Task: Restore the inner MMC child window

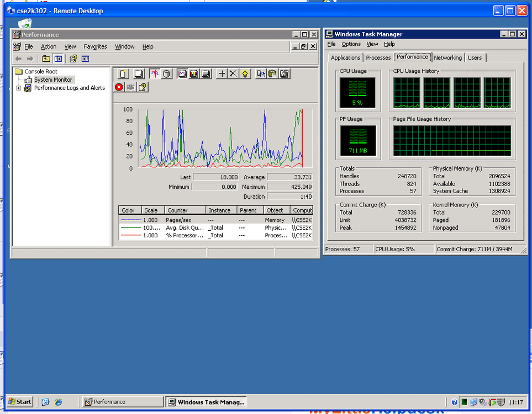Action: [x=304, y=46]
